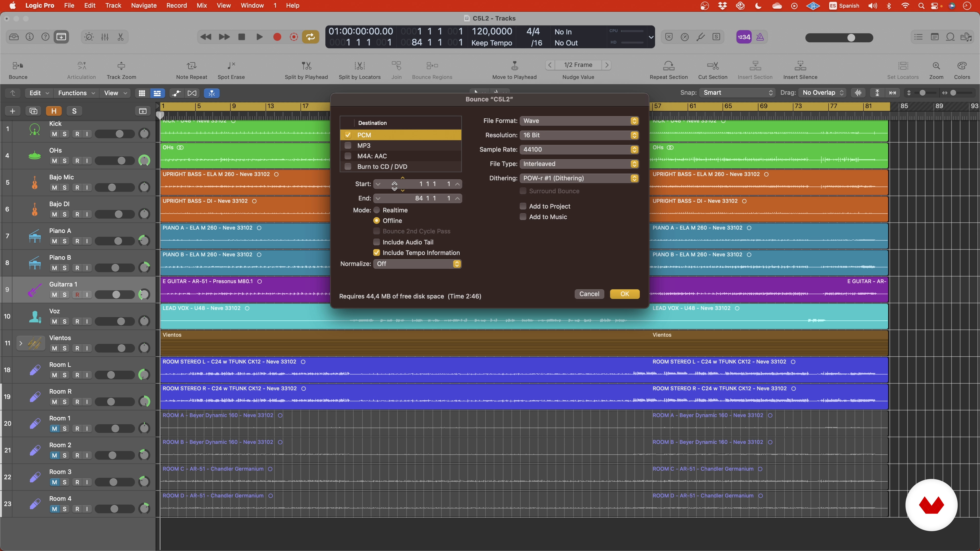Expand the Vientos track stack
Screen dimensions: 980x551
pos(20,343)
